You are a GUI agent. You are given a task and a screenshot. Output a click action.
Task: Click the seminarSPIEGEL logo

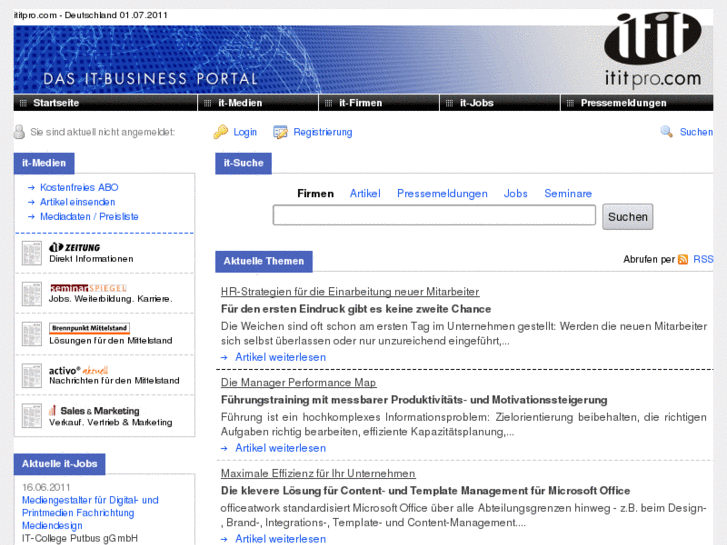88,288
